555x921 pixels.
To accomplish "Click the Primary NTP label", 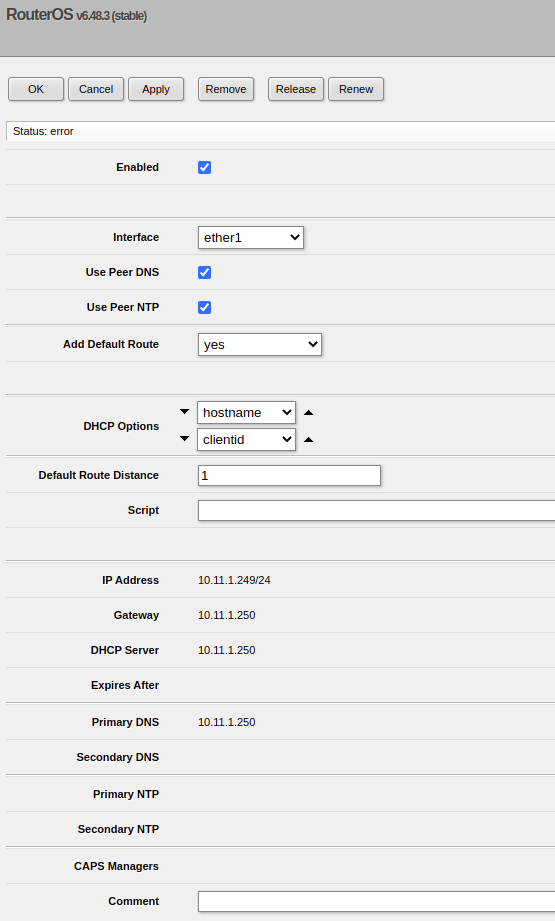I will [x=126, y=794].
